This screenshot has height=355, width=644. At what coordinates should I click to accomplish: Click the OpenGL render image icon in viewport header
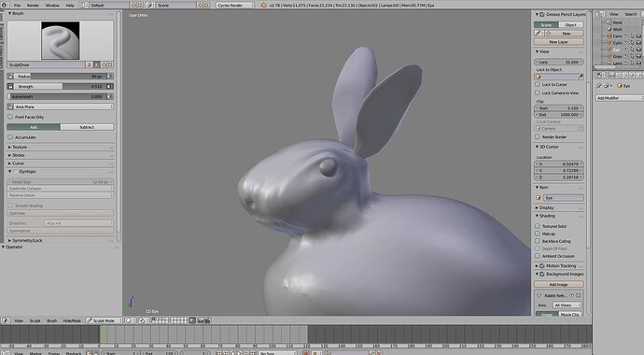(202, 320)
